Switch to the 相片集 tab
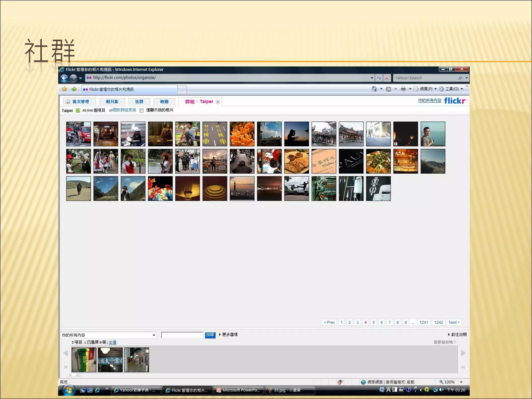Image resolution: width=532 pixels, height=399 pixels. [112, 102]
